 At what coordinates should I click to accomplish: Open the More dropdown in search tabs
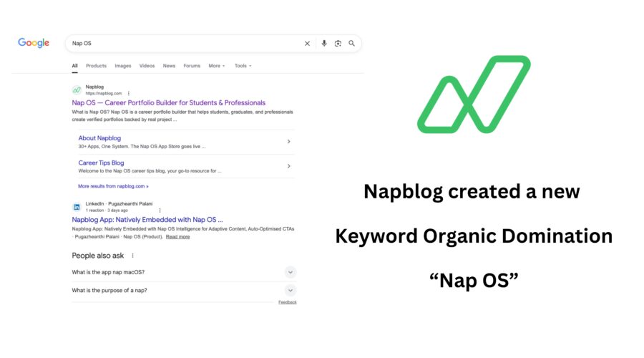click(216, 66)
